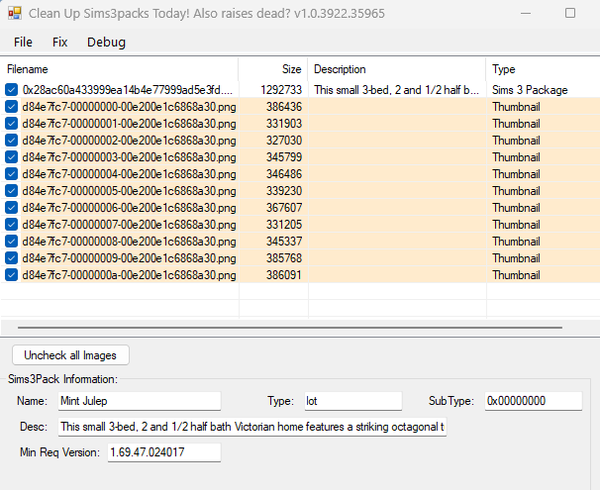The width and height of the screenshot is (600, 490).
Task: Sort by the Size column header
Action: tap(273, 69)
